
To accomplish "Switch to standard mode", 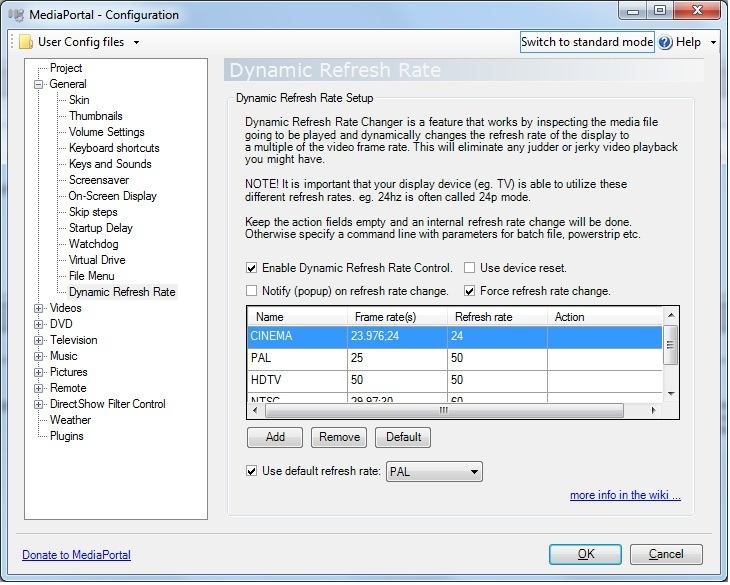I will [588, 42].
